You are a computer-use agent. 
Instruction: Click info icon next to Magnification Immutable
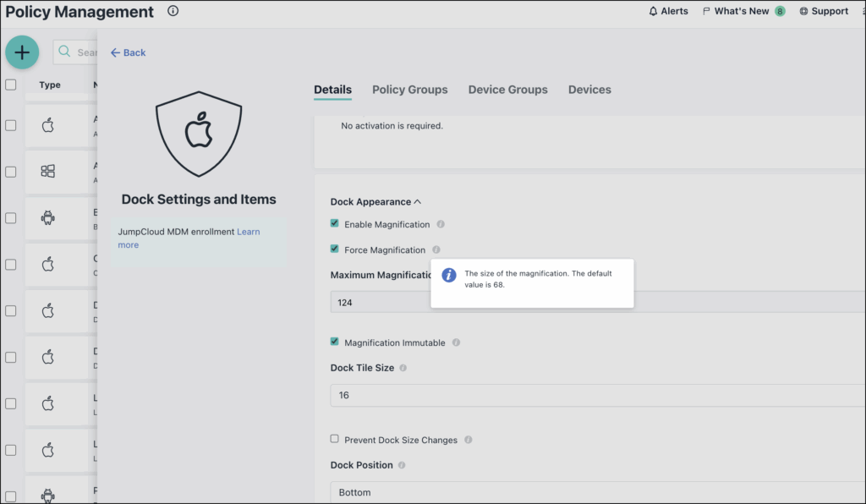[x=456, y=343]
